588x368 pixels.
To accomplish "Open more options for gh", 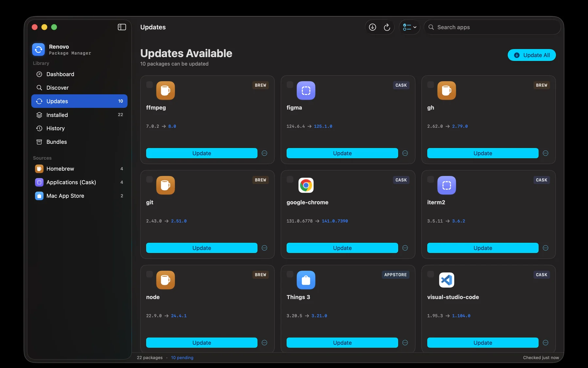I will pos(546,153).
